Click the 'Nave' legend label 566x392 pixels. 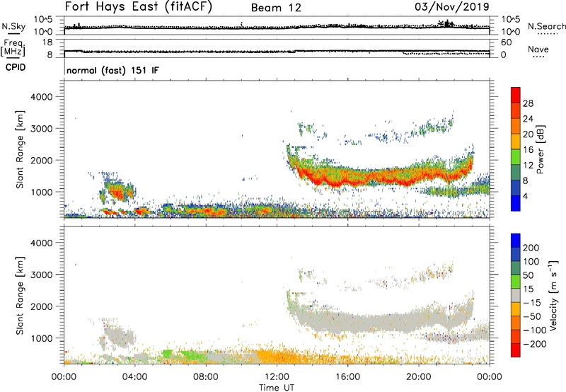[538, 50]
